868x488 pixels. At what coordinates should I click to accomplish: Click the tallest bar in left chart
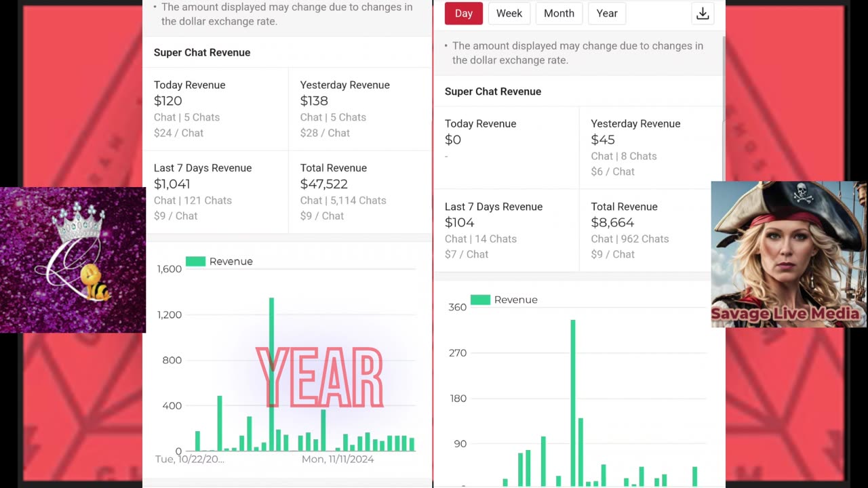click(271, 374)
